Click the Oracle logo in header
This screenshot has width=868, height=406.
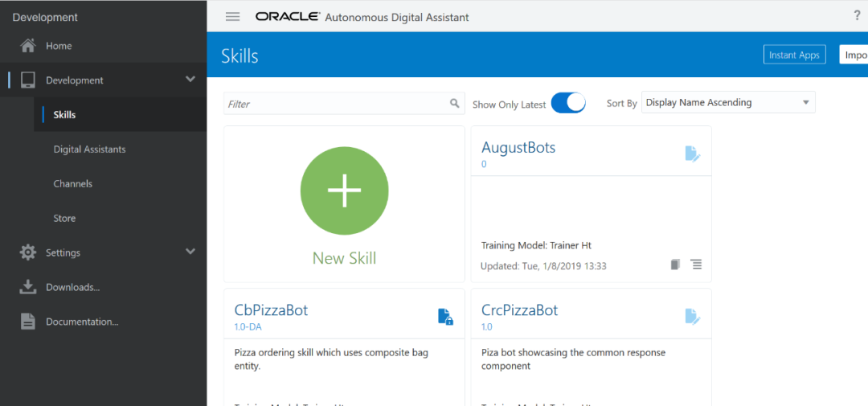pyautogui.click(x=287, y=17)
